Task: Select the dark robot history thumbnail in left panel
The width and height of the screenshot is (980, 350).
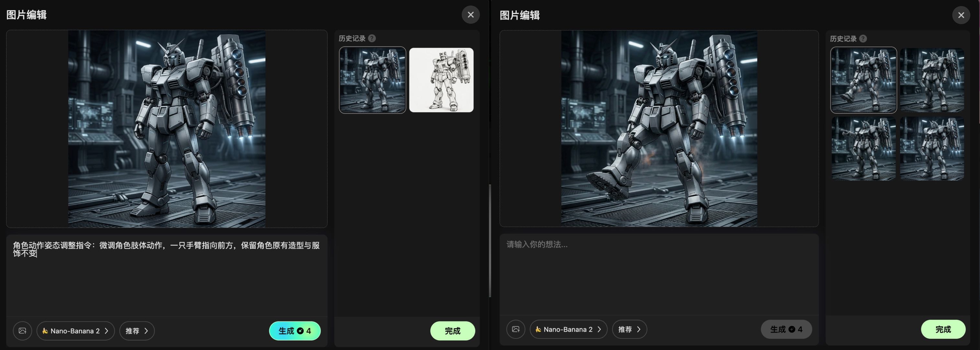Action: tap(373, 80)
